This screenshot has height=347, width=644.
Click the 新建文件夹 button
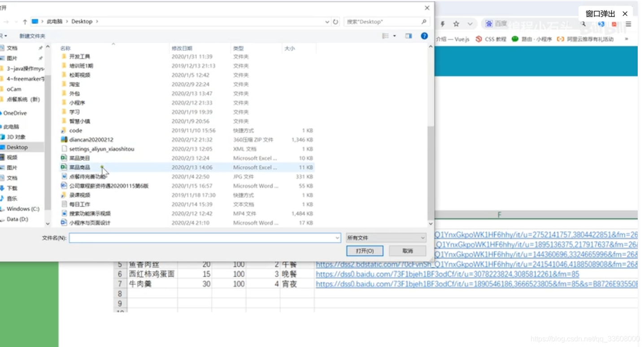[32, 36]
